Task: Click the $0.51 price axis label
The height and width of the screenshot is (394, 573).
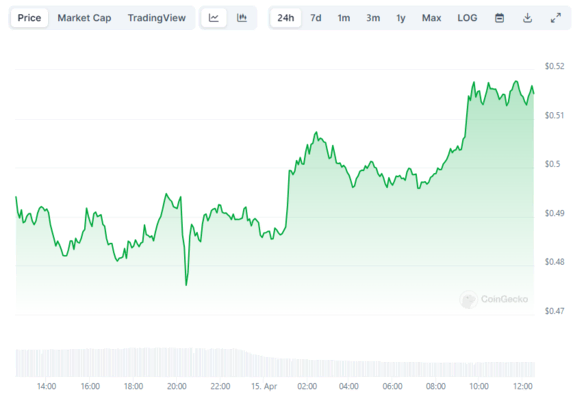Action: [554, 115]
